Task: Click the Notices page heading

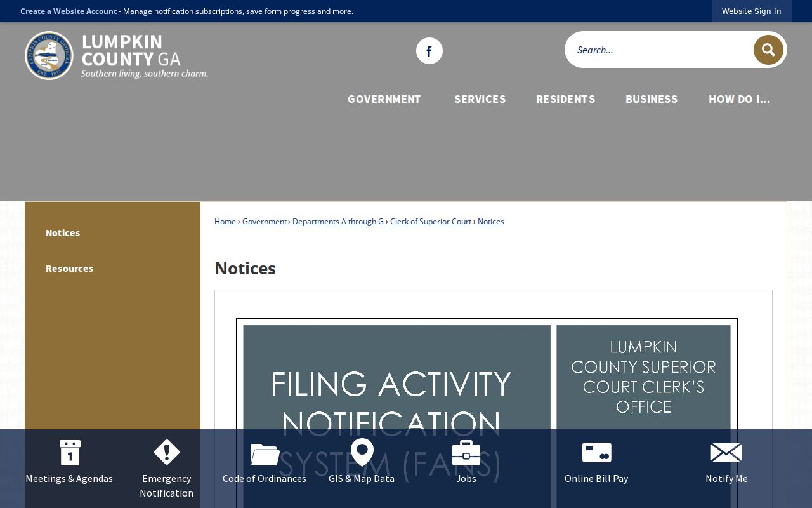Action: (x=245, y=269)
